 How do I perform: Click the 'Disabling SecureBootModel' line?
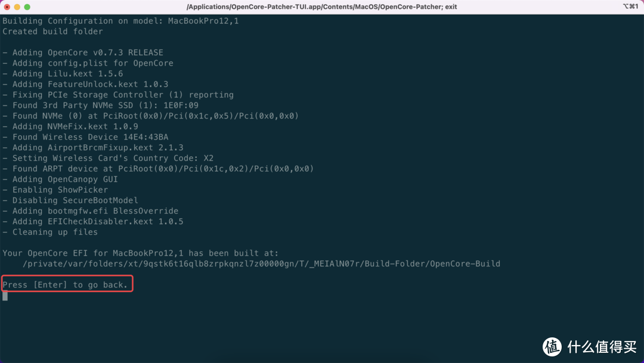coord(70,200)
